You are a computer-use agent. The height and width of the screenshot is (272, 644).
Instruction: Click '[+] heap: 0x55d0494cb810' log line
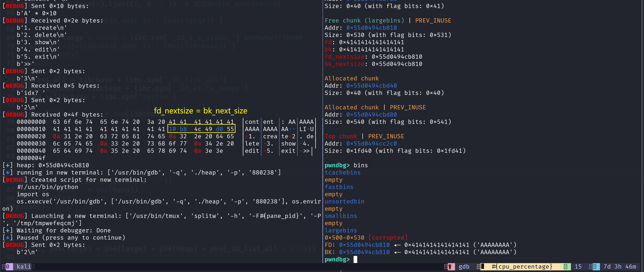pyautogui.click(x=45, y=165)
